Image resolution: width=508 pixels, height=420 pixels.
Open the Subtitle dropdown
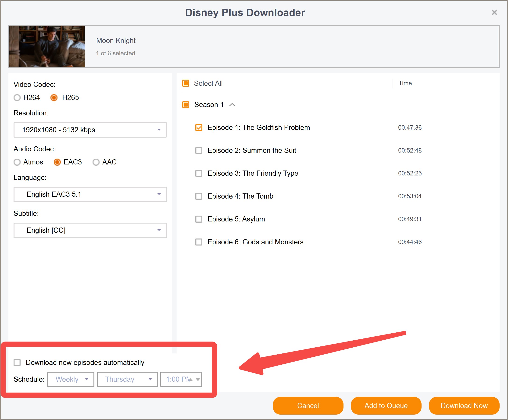pyautogui.click(x=90, y=230)
